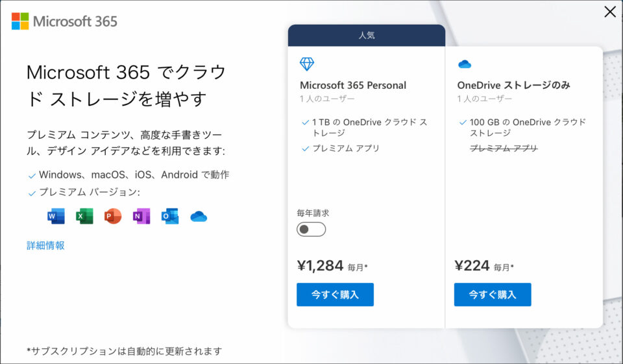This screenshot has width=623, height=364.
Task: Click the diamond icon above Microsoft 365 Personal
Action: 307,64
